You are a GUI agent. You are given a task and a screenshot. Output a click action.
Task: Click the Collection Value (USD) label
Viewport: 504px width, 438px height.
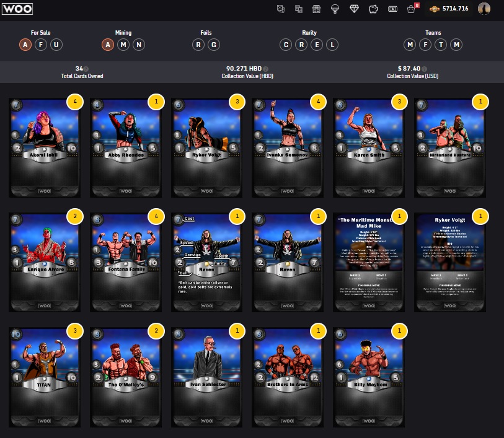413,76
